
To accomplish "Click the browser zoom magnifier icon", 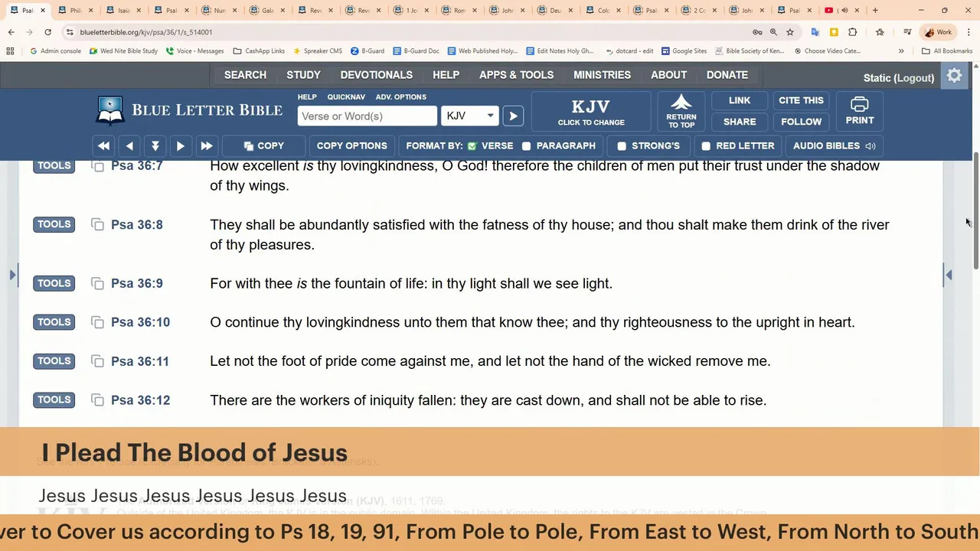I will coord(773,32).
